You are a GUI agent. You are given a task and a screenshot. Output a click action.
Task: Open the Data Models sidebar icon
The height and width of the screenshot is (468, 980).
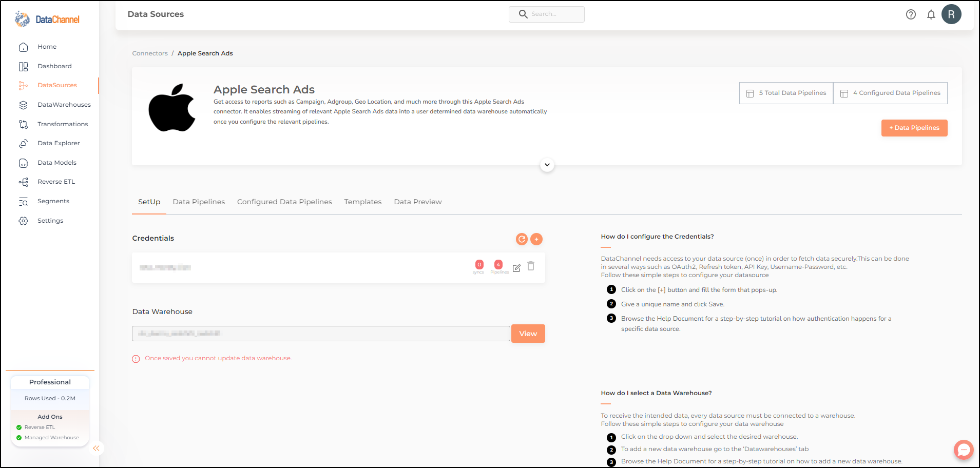23,163
